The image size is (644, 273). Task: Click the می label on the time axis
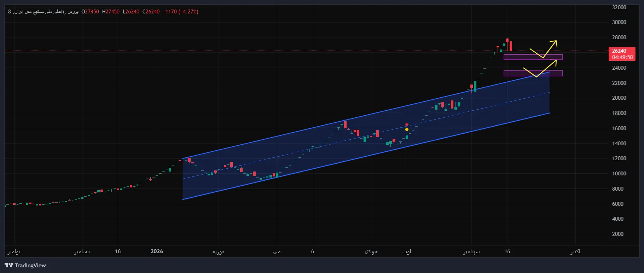[x=277, y=251]
